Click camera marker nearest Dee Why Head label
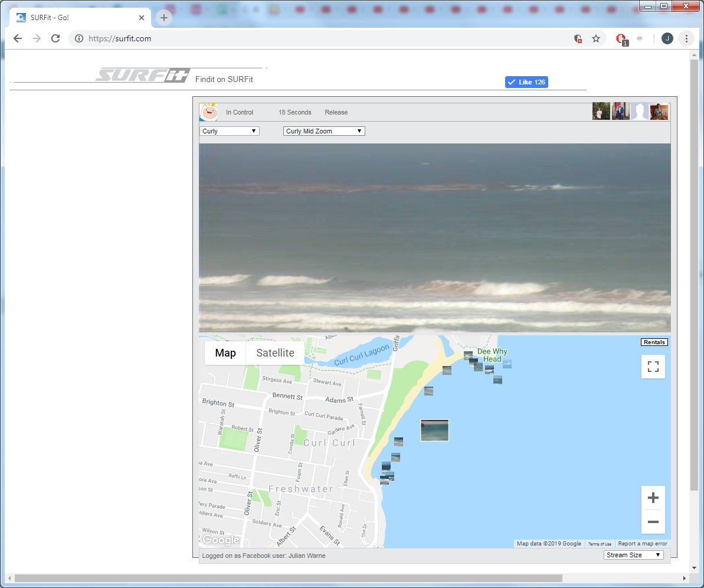This screenshot has height=588, width=704. 489,370
